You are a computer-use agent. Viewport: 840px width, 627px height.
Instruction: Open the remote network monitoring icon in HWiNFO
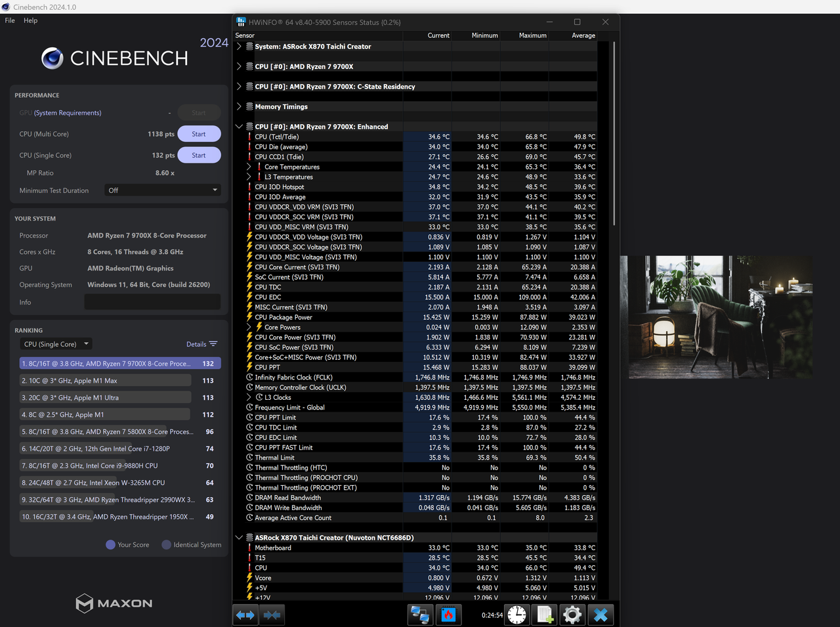tap(420, 615)
